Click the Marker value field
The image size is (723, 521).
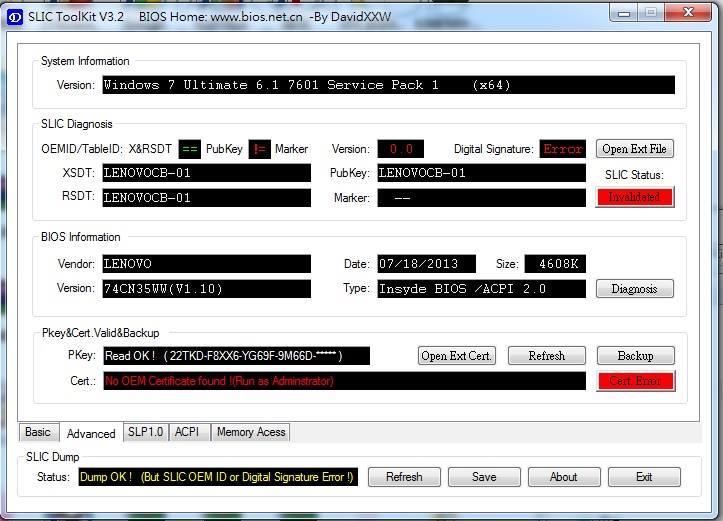pos(481,197)
